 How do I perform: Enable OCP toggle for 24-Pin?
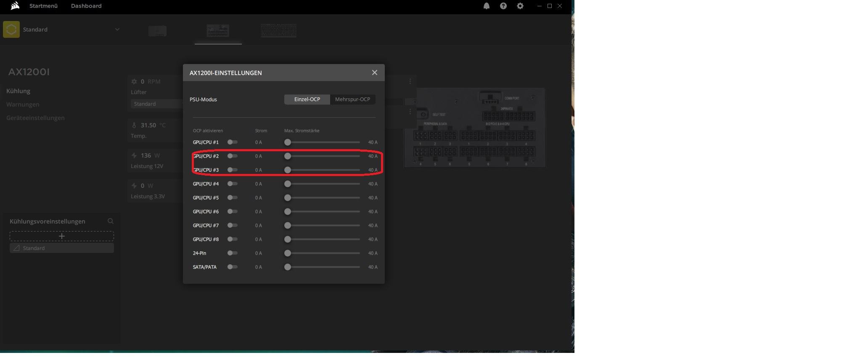(x=233, y=253)
